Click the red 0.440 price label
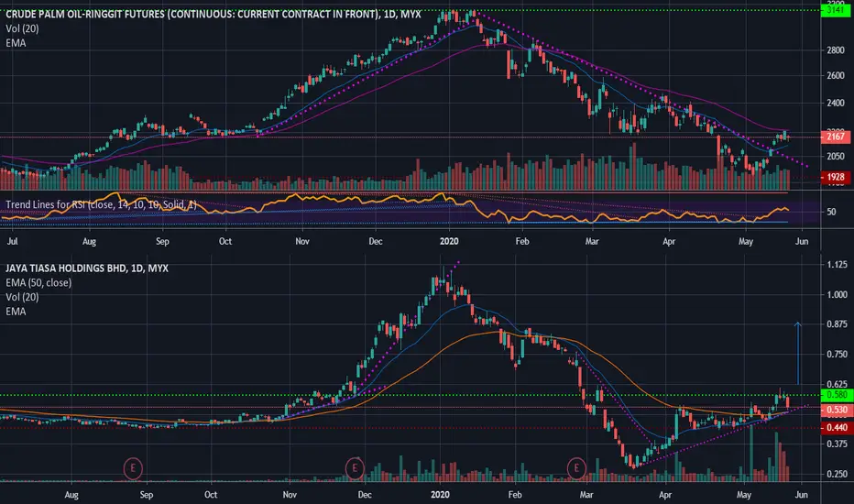The width and height of the screenshot is (854, 504). [837, 428]
